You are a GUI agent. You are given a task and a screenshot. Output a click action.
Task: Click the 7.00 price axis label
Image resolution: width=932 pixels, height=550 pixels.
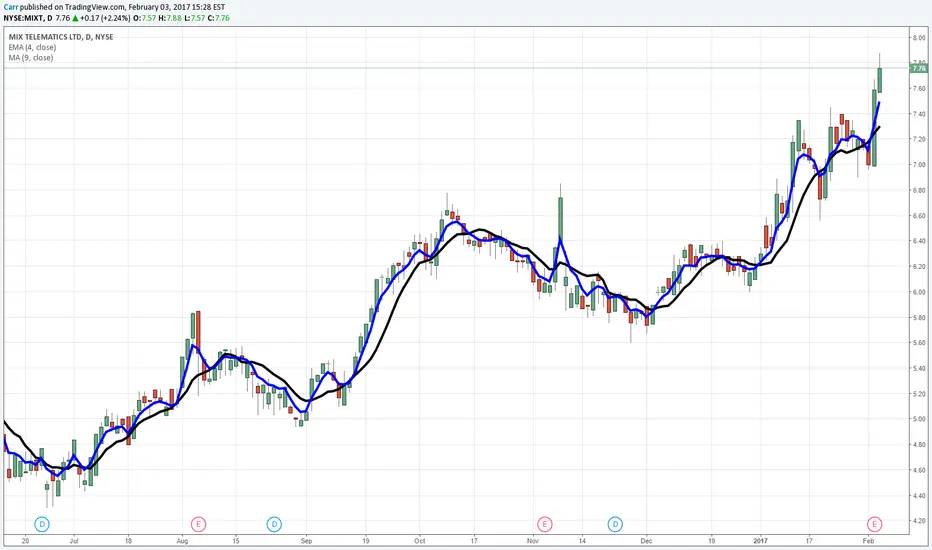pos(919,165)
